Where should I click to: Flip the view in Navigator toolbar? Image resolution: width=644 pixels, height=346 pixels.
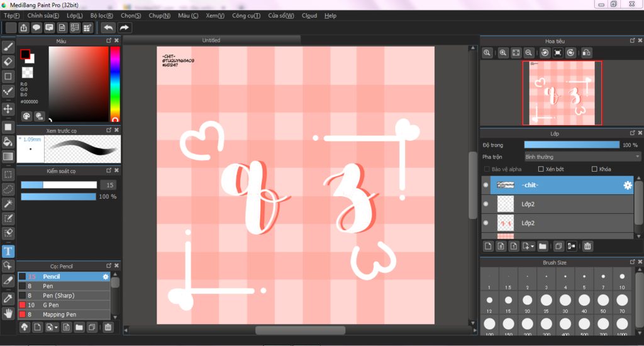pyautogui.click(x=587, y=53)
